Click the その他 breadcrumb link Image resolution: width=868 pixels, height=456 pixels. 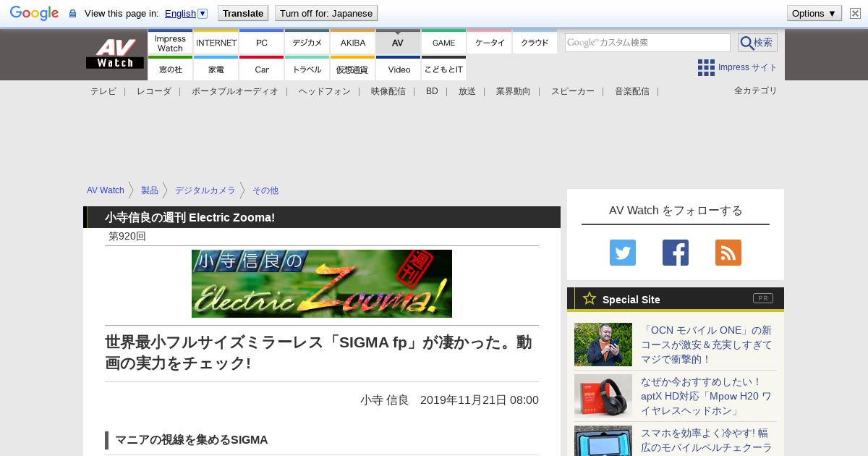pos(265,190)
